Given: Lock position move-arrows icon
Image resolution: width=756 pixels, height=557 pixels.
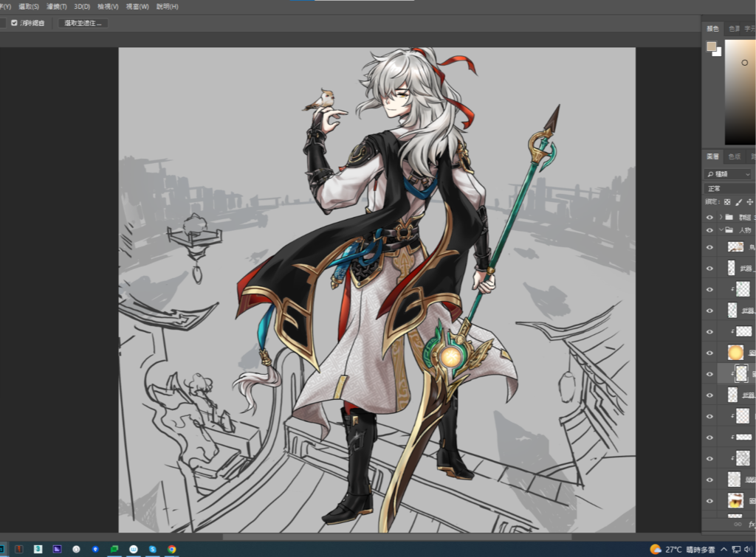Looking at the screenshot, I should [750, 202].
